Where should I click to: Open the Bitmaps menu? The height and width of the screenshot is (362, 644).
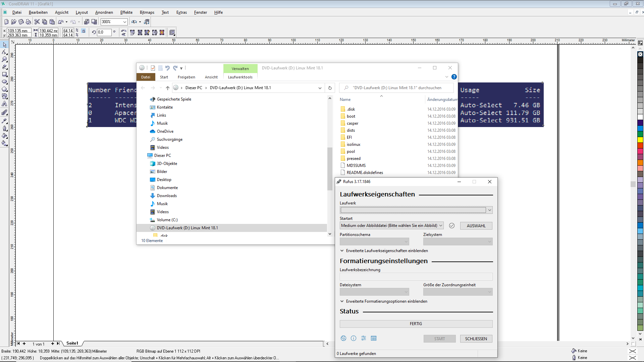147,12
